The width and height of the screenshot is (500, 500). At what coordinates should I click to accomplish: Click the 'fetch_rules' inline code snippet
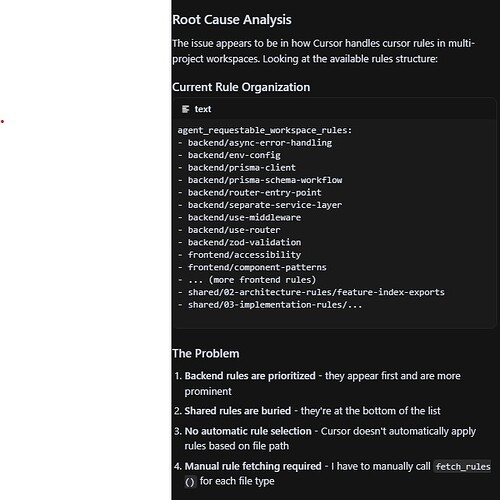[463, 467]
